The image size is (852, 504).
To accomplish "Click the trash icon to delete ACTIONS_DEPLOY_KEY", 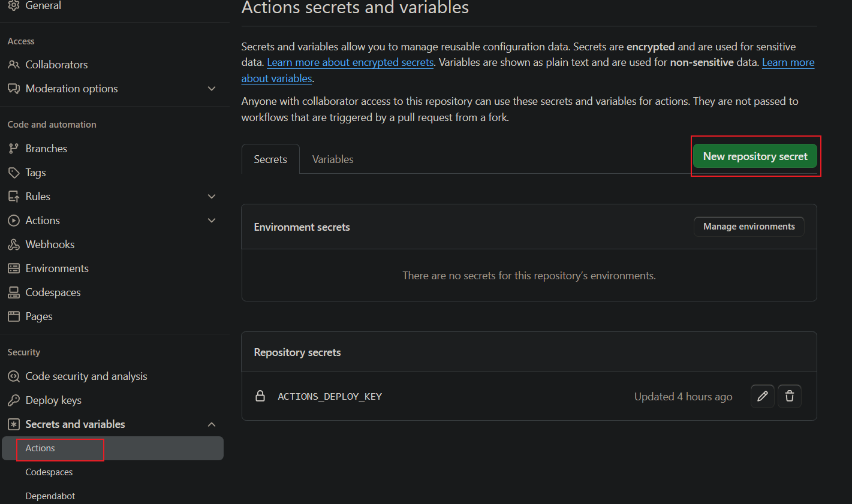I will point(789,396).
